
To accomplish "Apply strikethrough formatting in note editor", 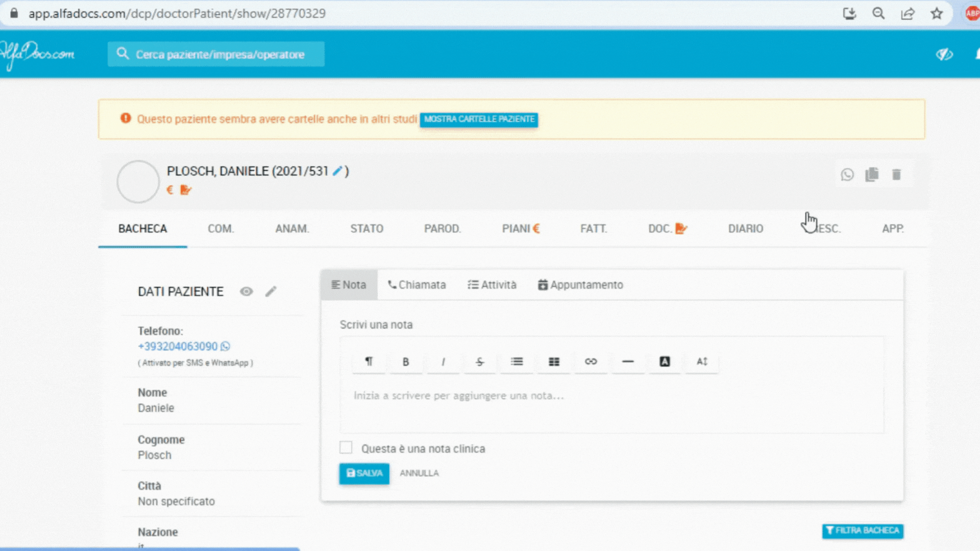I will [480, 362].
